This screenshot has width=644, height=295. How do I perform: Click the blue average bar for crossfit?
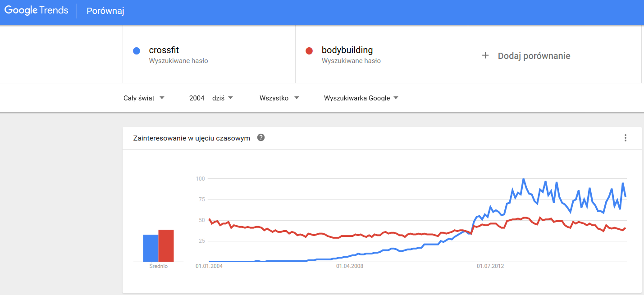pos(151,248)
